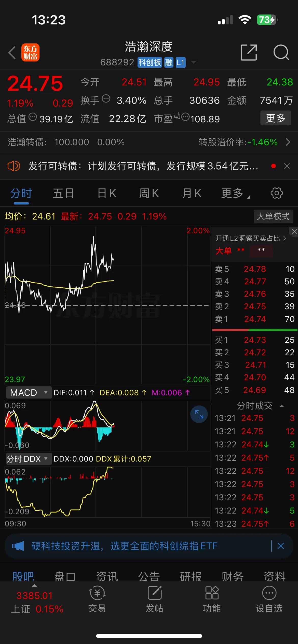
Task: Open the 资讯 tab
Action: [x=107, y=576]
